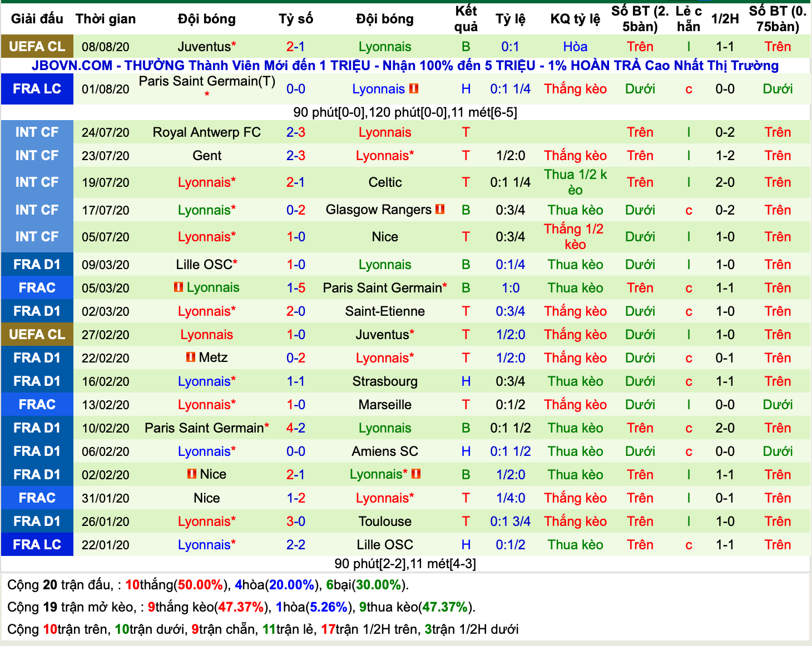Click the 'Giải đấu' column header

(x=37, y=19)
